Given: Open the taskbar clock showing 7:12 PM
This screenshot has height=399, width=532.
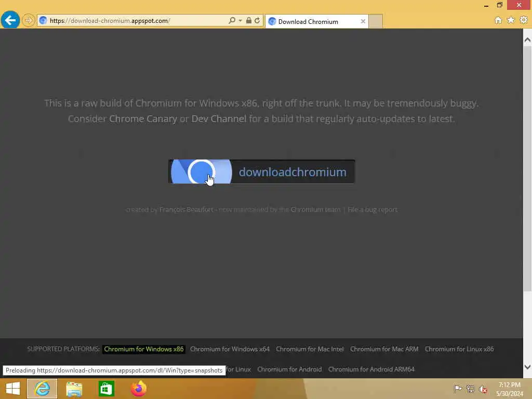Looking at the screenshot, I should (x=509, y=389).
